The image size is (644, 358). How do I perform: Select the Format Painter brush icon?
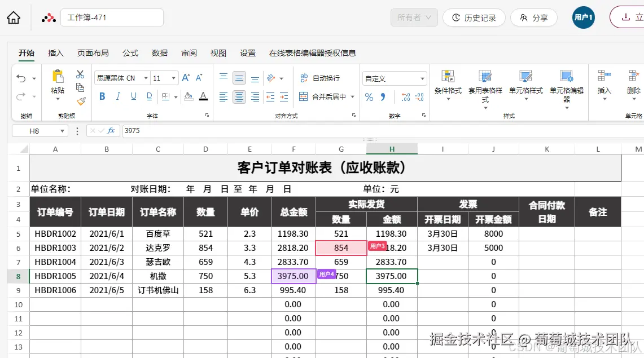coord(81,101)
